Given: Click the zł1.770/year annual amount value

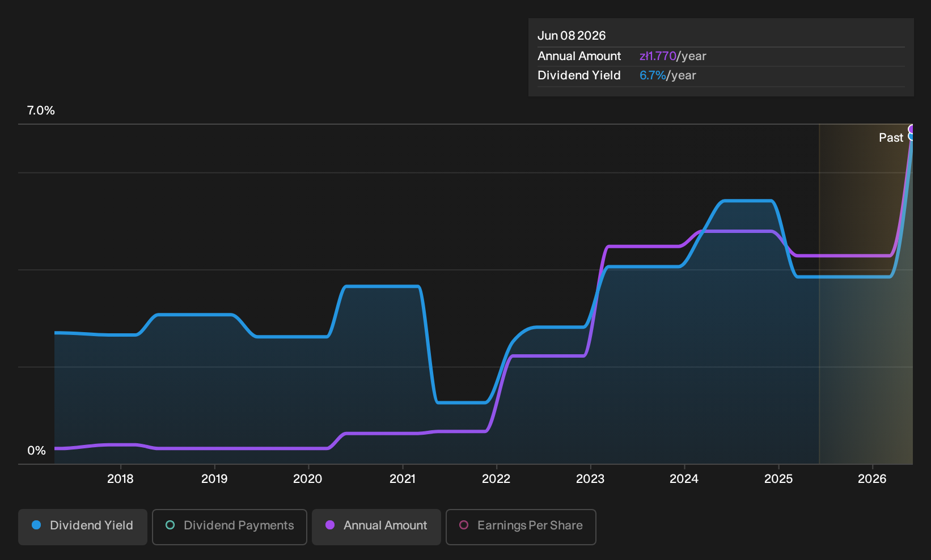Looking at the screenshot, I should (673, 56).
